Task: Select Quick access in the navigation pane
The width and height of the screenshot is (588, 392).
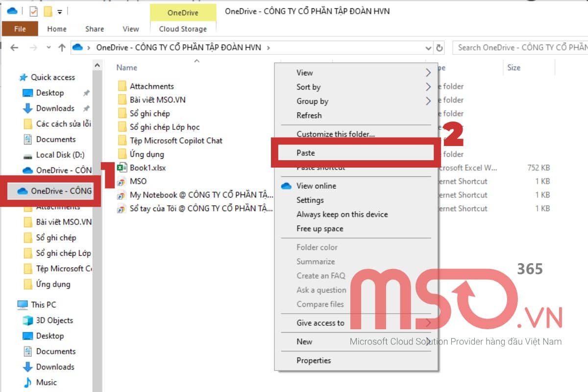Action: (x=53, y=77)
